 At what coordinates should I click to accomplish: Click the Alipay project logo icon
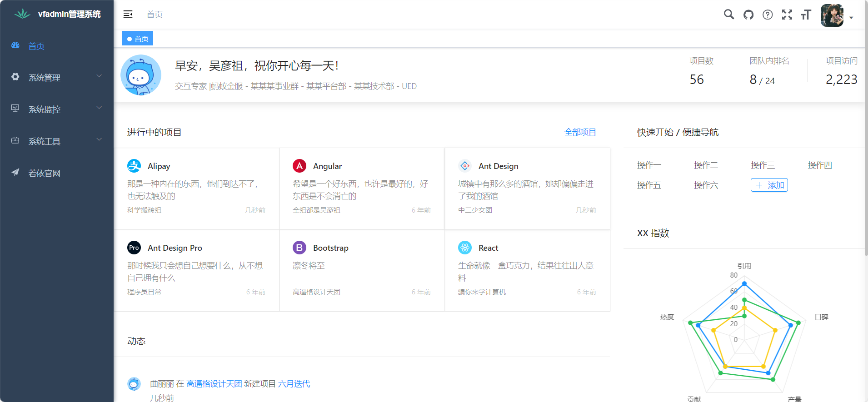click(134, 166)
